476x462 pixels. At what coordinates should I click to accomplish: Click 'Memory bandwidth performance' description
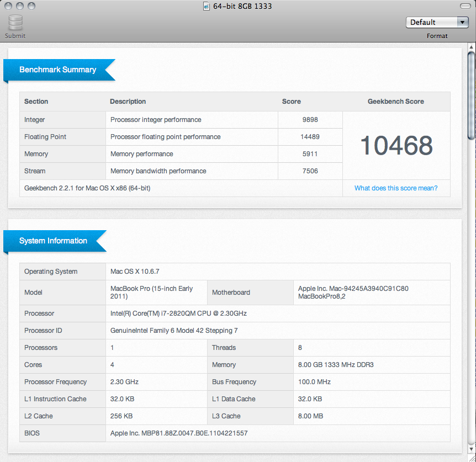(x=158, y=171)
